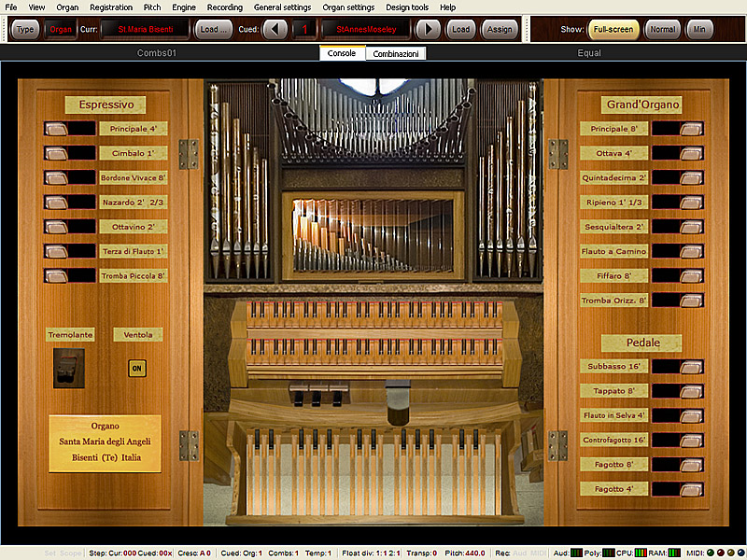
Task: Toggle the Ventola ON button
Action: pyautogui.click(x=137, y=369)
